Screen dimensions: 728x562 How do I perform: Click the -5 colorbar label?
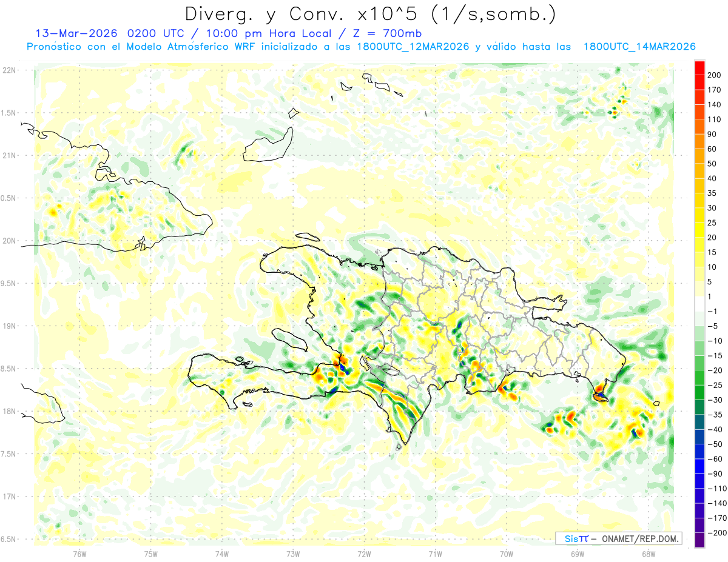[x=714, y=326]
